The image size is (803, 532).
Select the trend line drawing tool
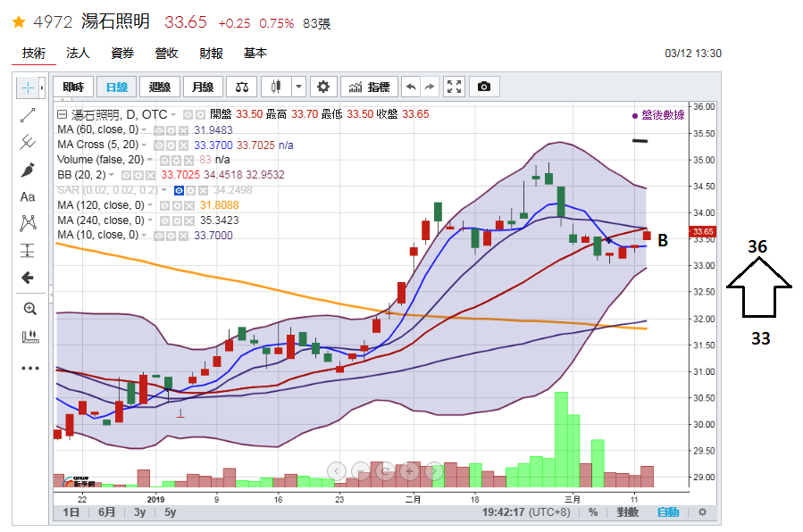28,115
